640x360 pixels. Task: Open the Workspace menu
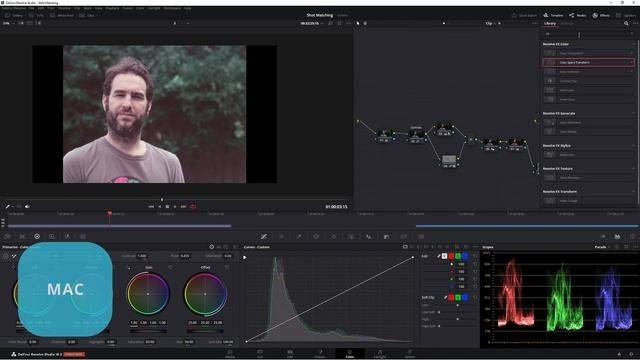click(172, 8)
